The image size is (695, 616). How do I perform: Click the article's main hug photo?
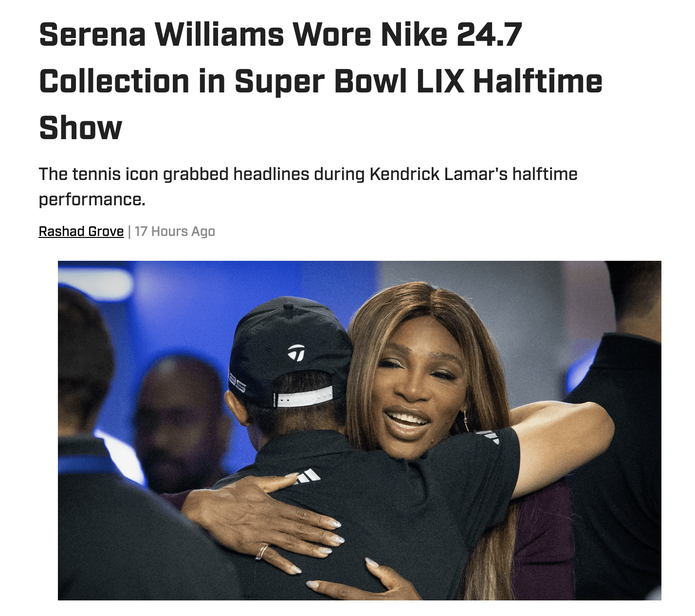359,430
